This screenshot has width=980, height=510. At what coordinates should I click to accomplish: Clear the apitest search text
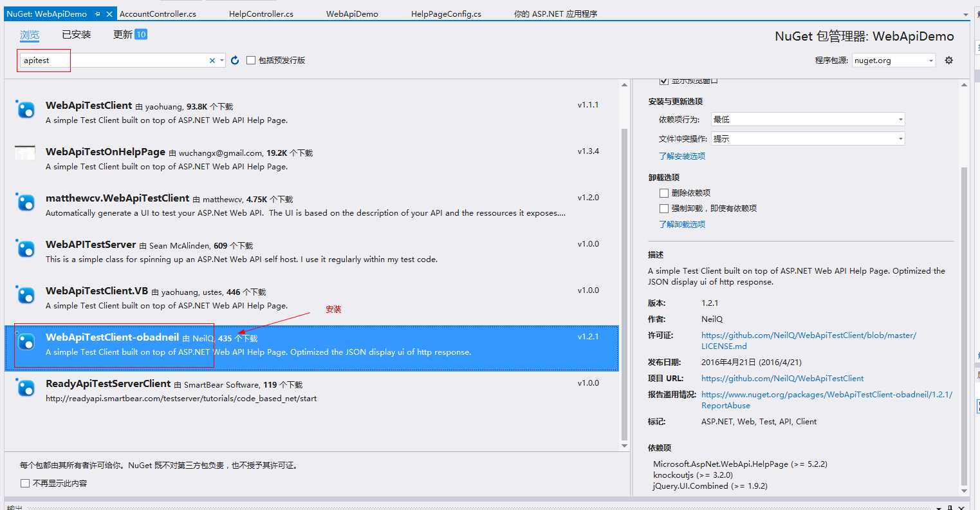point(212,61)
